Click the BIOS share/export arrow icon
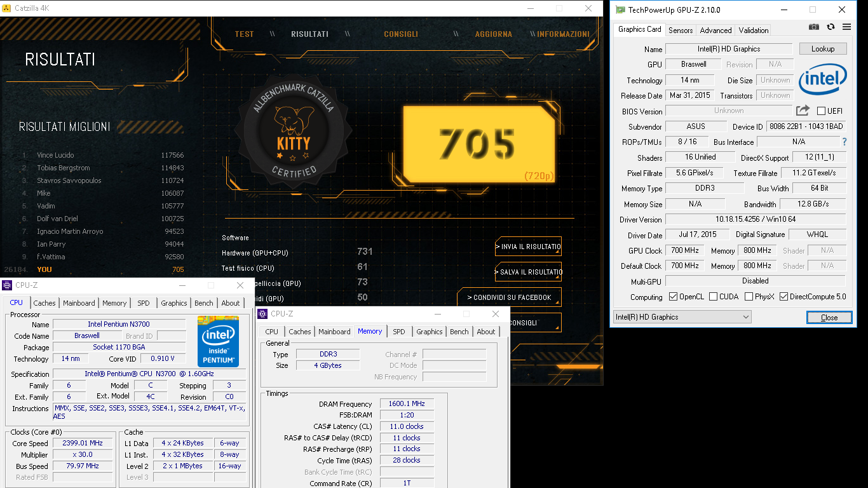The width and height of the screenshot is (868, 488). click(x=803, y=110)
